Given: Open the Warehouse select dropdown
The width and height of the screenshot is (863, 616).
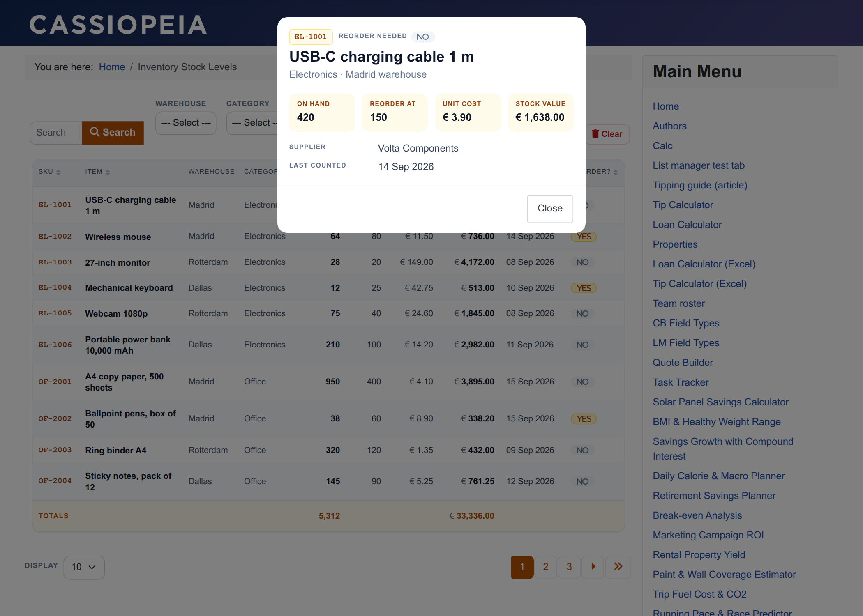Looking at the screenshot, I should pyautogui.click(x=186, y=123).
